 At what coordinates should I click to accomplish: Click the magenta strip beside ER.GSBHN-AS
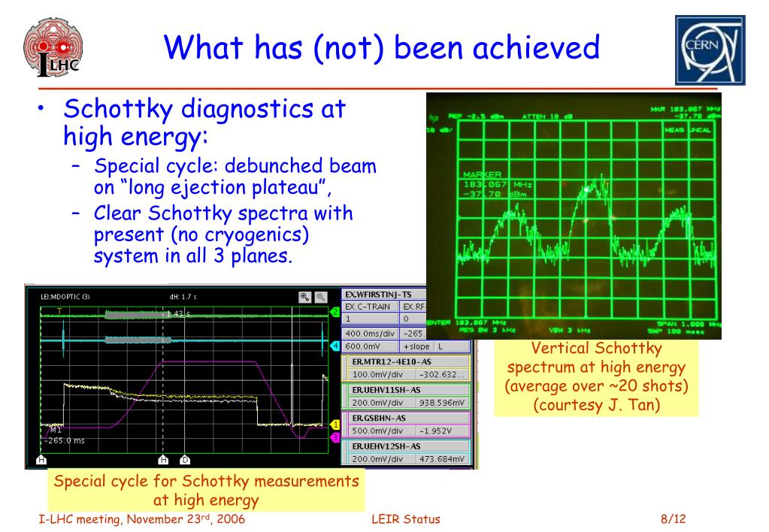[x=345, y=425]
